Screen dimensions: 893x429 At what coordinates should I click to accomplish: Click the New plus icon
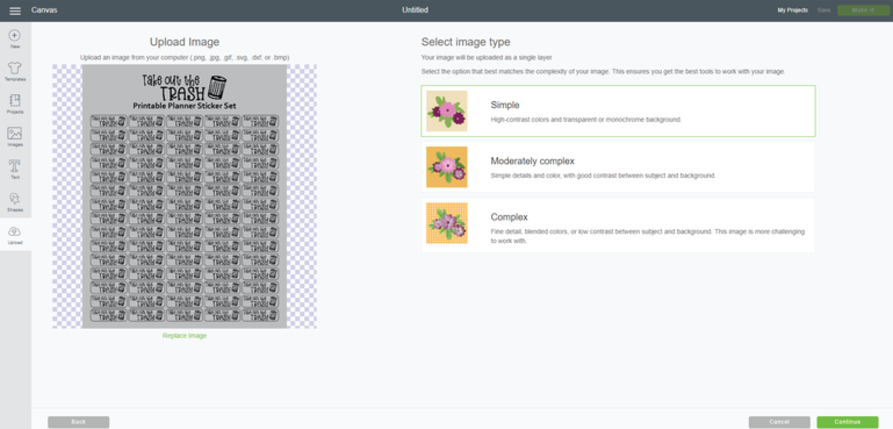coord(15,35)
